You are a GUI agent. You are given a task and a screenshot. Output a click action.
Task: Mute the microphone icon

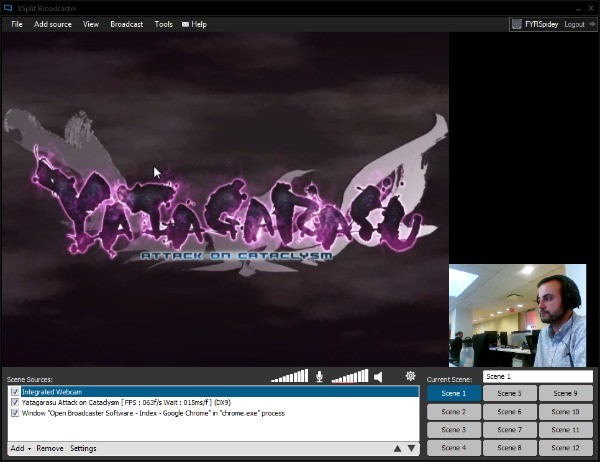pos(320,377)
